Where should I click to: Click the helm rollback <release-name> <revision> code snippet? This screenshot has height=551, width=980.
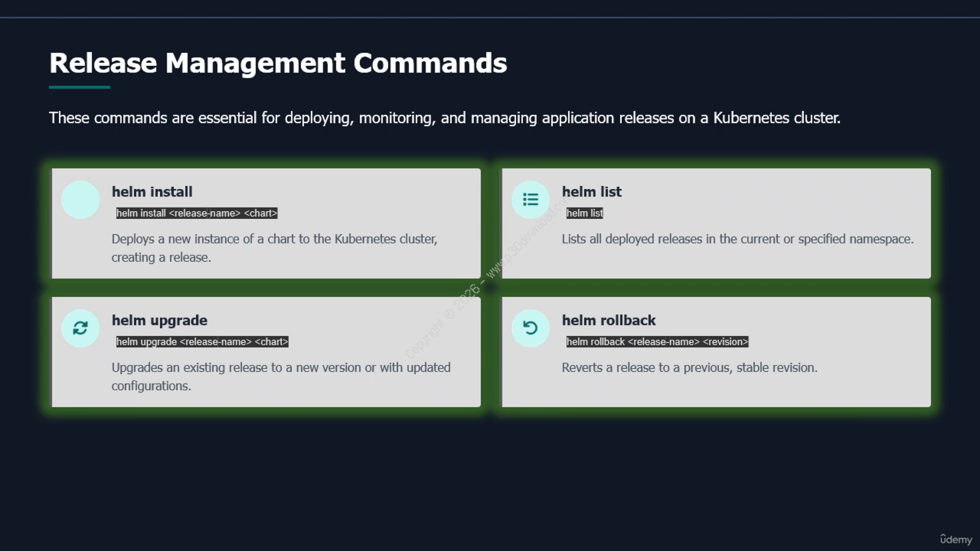pyautogui.click(x=657, y=342)
